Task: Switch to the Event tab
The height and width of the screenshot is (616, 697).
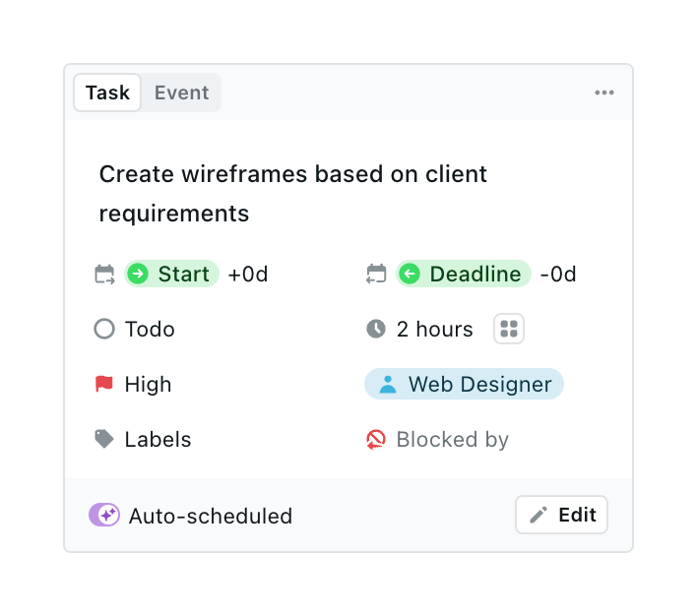Action: [182, 93]
